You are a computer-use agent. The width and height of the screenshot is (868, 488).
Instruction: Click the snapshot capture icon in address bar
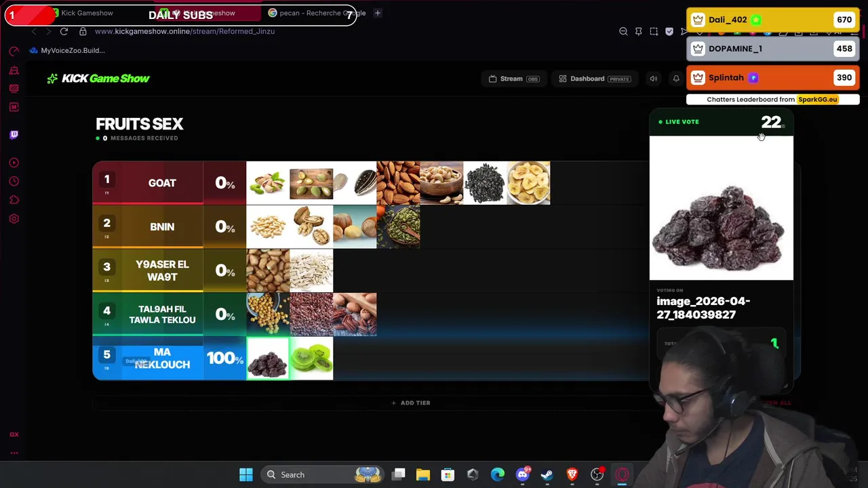(654, 31)
